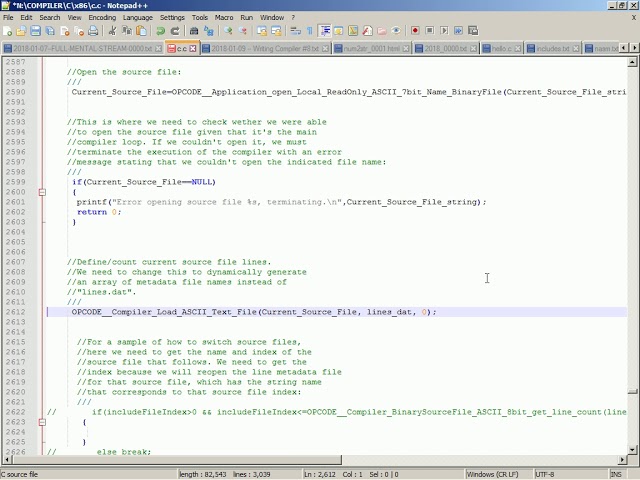640x480 pixels.
Task: Start macro recording with red record button
Action: 415,31
